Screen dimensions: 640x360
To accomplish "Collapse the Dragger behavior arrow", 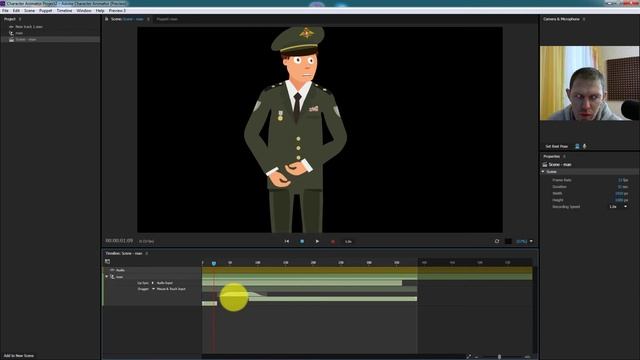I will [x=153, y=289].
